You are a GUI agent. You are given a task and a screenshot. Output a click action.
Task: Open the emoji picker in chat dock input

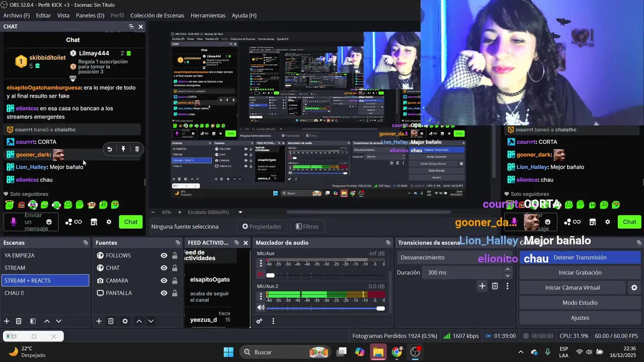point(49,222)
